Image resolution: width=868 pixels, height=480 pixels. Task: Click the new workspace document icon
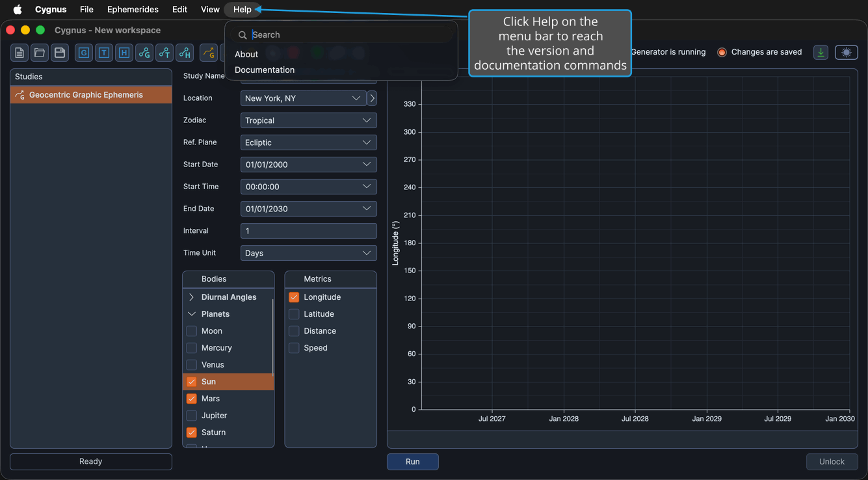[x=20, y=53]
